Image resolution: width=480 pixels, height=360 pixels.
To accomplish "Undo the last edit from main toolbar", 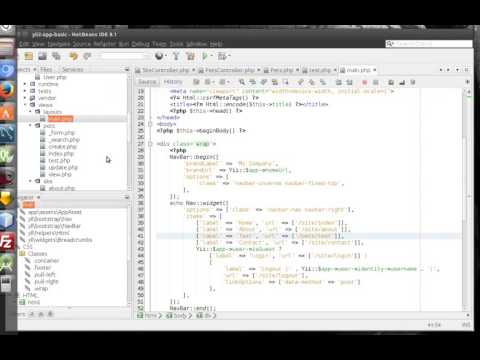I will (x=73, y=56).
